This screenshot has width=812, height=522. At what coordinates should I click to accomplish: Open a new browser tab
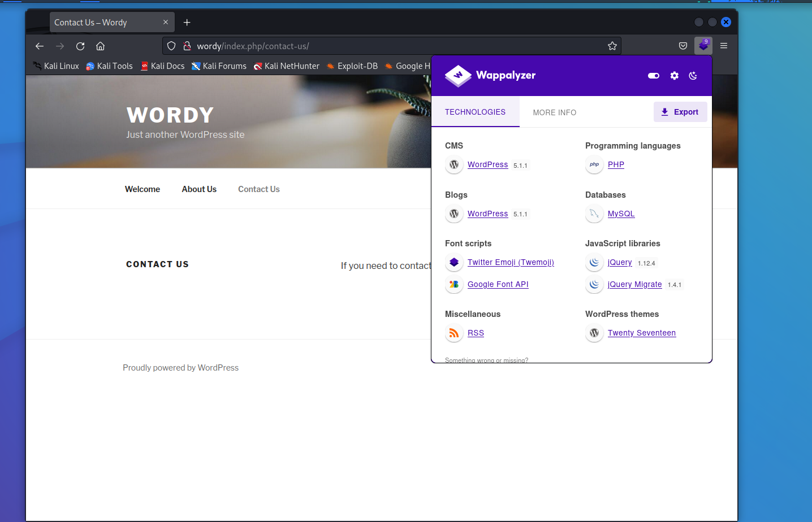[187, 23]
